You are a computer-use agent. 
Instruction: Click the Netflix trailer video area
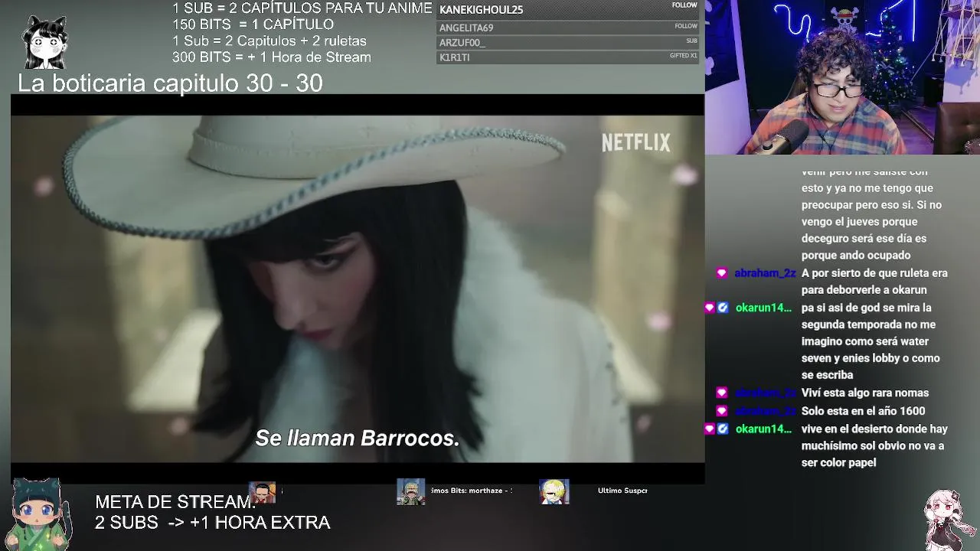pos(358,289)
